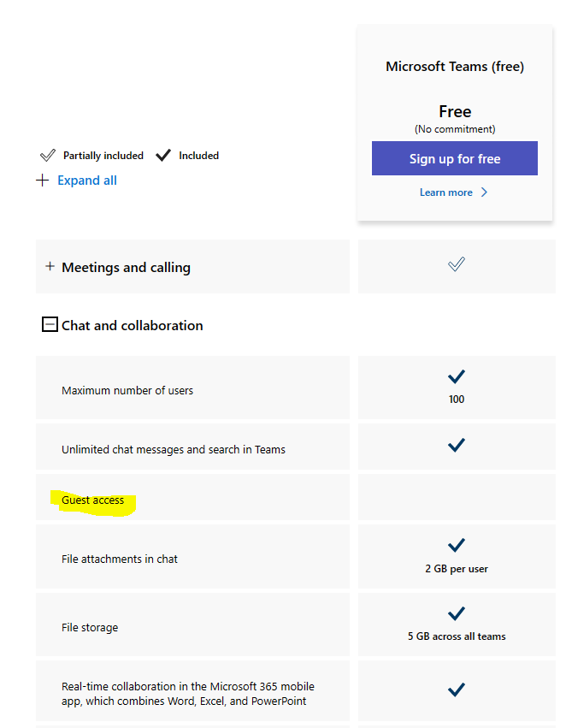Click the File attachments in chat label
Screen dimensions: 566x728
120,559
